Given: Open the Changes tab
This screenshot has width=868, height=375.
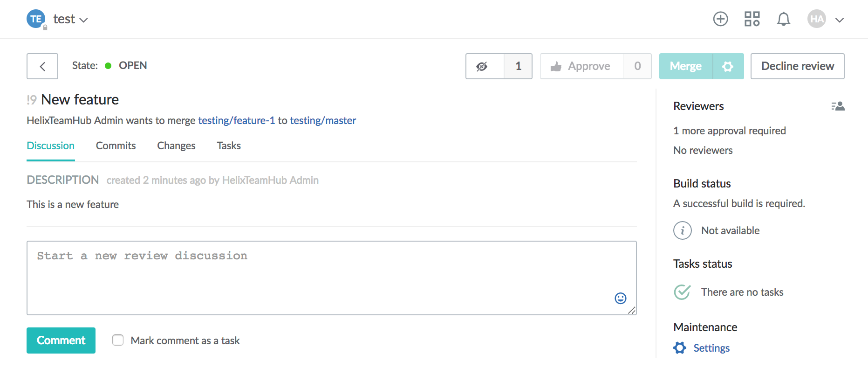Looking at the screenshot, I should click(x=176, y=146).
